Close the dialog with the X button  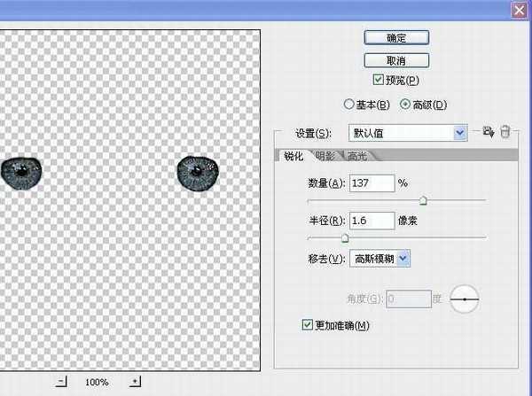(519, 10)
